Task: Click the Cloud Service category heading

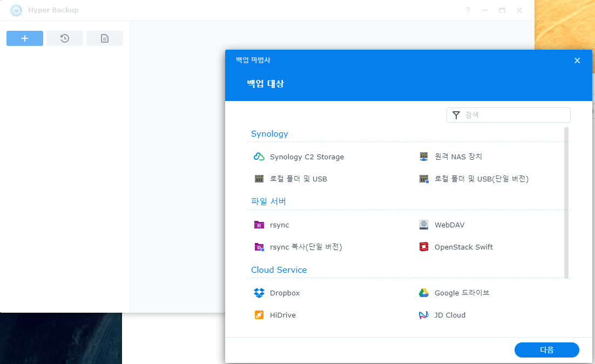Action: tap(279, 270)
